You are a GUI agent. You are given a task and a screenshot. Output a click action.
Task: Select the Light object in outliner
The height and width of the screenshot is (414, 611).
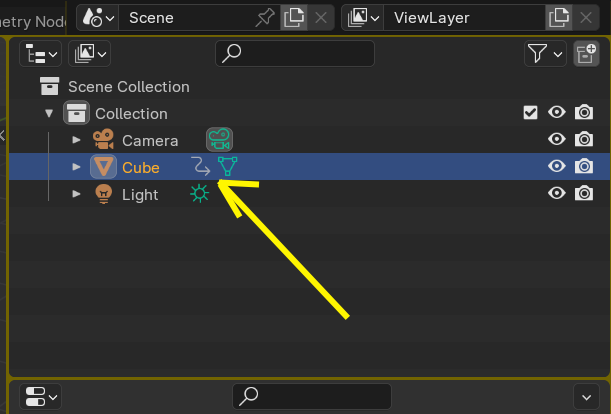coord(140,194)
